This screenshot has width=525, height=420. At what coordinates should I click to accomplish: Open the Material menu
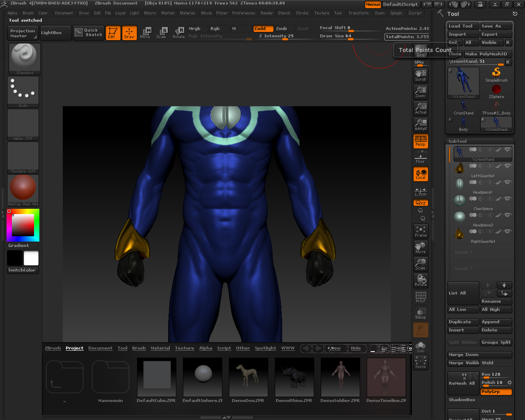click(x=187, y=13)
